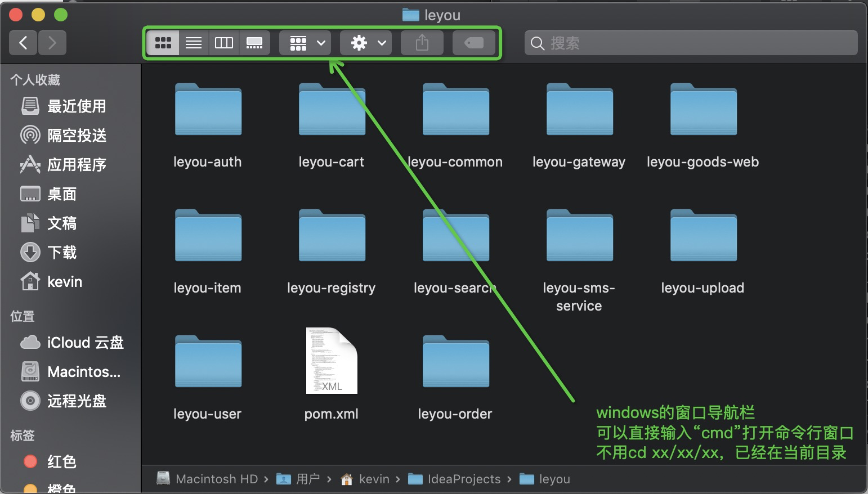This screenshot has height=494, width=868.
Task: Go forward with the right arrow button
Action: click(x=52, y=43)
